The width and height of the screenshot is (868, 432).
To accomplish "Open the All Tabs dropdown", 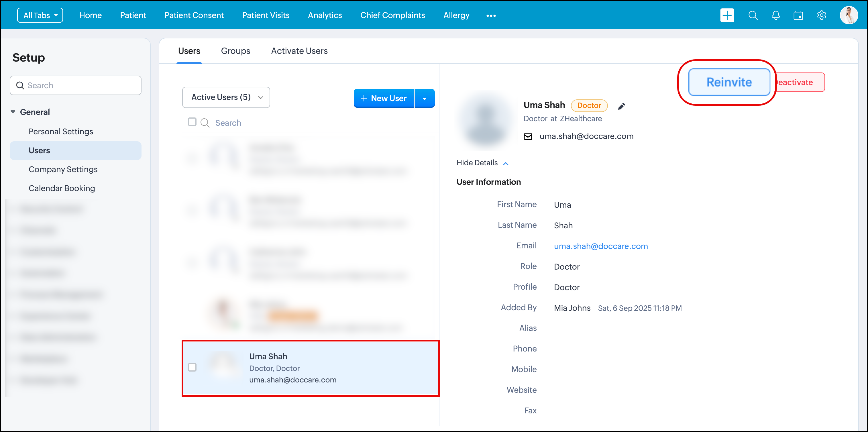I will click(x=40, y=15).
